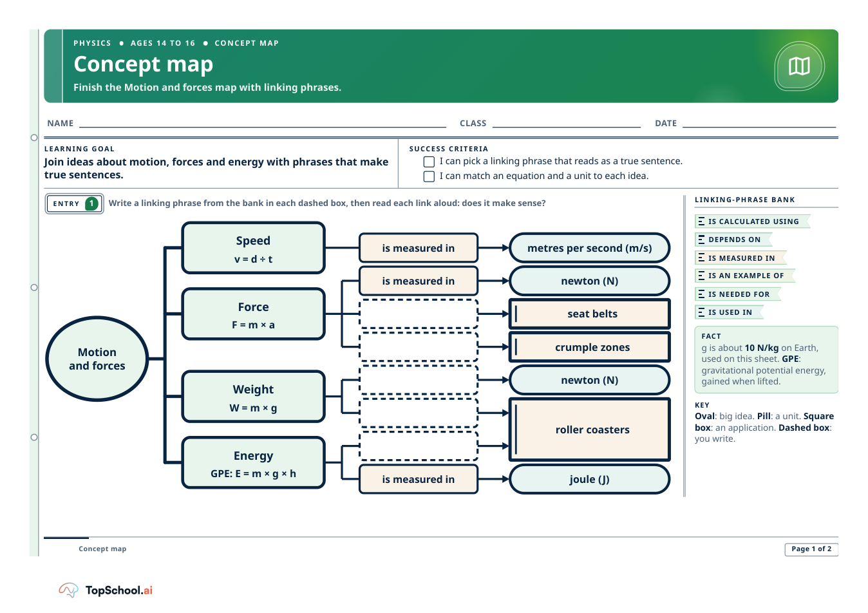Click the 'metres per second (m/s)' pill
Screen dimensions: 868x613
pos(590,249)
